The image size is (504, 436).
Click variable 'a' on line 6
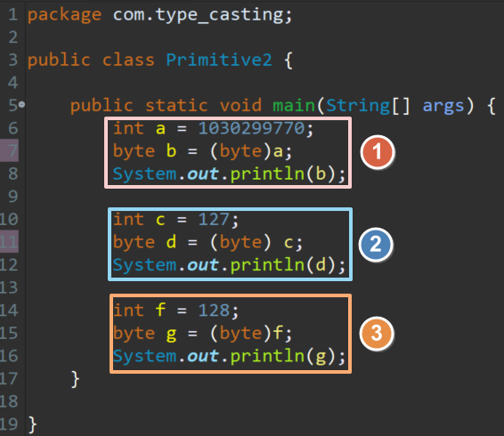pos(160,129)
